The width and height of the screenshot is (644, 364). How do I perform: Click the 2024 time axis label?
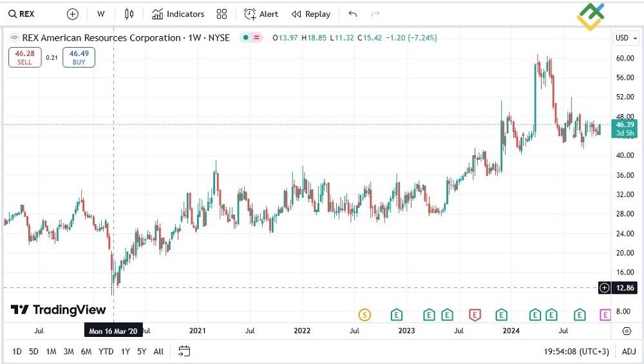point(511,330)
